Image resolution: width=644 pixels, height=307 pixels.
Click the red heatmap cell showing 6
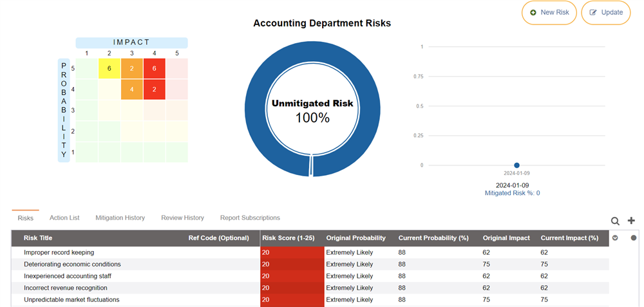155,68
